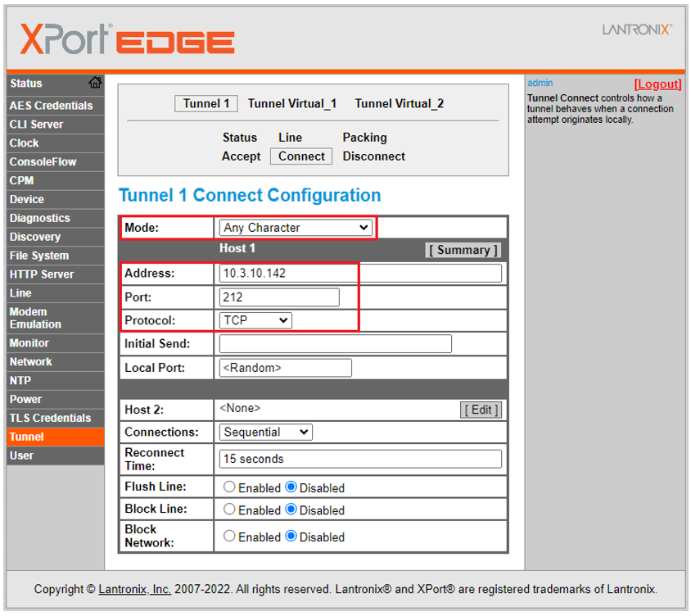Click the Tunnel 1 Connect Configuration heading
This screenshot has height=616, width=691.
coord(250,195)
